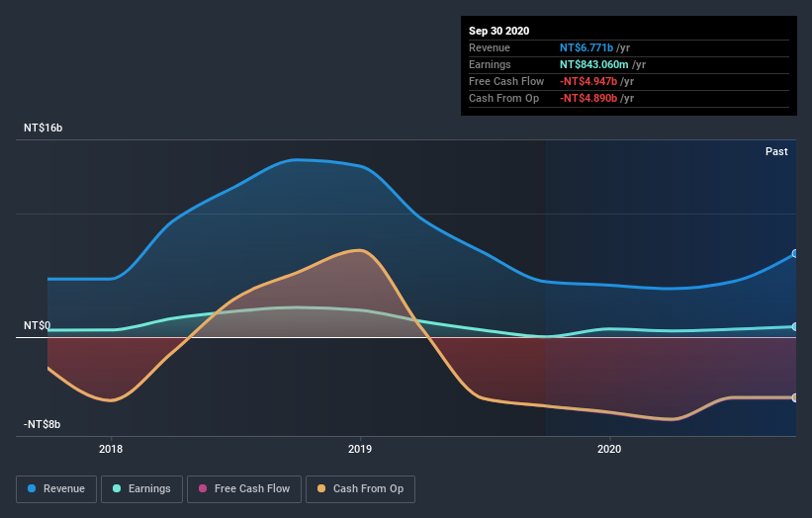Toggle the Earnings legend button

[141, 489]
